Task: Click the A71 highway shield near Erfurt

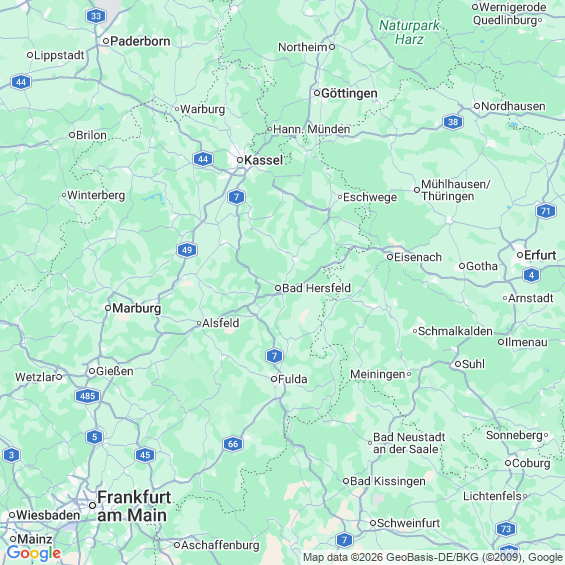Action: tap(546, 211)
